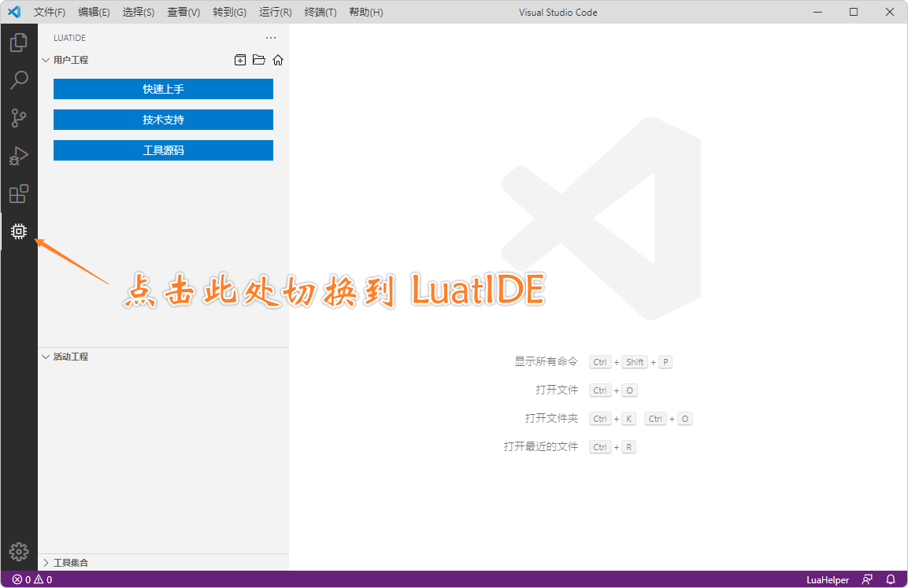Expand the 工具集合 section
This screenshot has width=908, height=588.
(46, 563)
